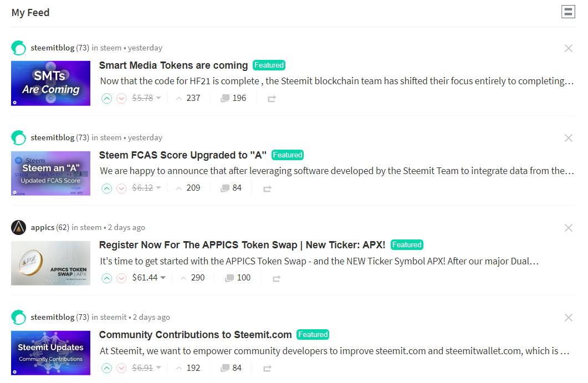Downvote the APPICS Token Swap post
The image size is (588, 383).
click(x=121, y=278)
